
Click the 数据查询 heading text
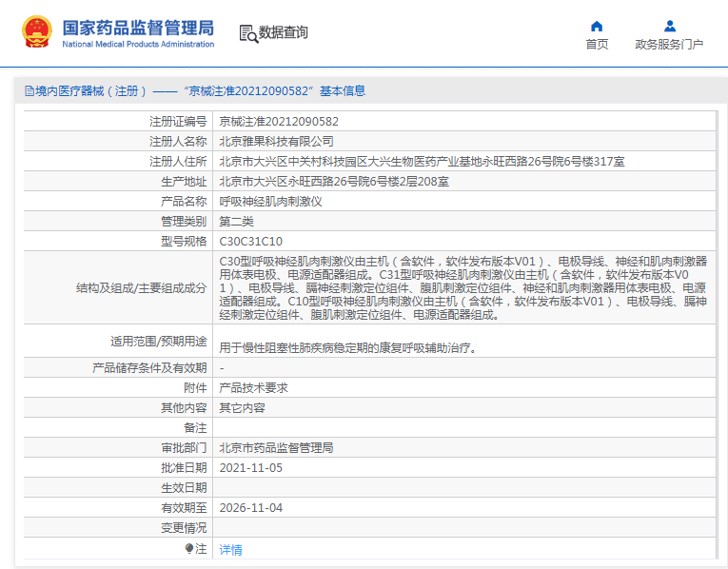284,32
